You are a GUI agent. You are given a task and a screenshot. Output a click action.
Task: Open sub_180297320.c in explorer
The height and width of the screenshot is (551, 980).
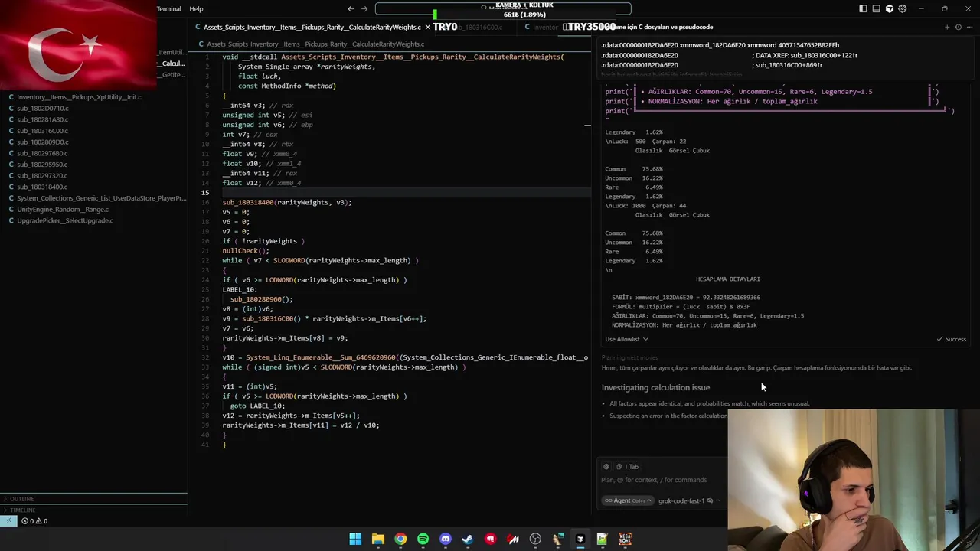[43, 175]
